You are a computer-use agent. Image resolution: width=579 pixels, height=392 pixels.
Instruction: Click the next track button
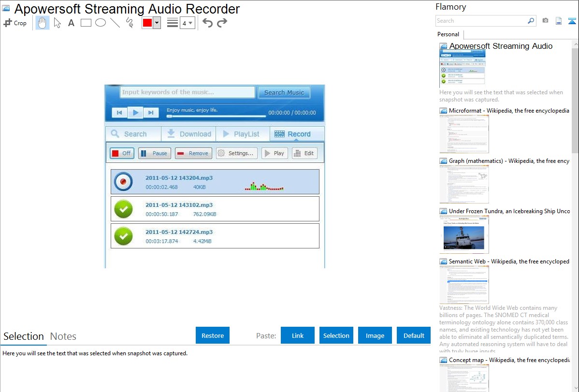[151, 113]
